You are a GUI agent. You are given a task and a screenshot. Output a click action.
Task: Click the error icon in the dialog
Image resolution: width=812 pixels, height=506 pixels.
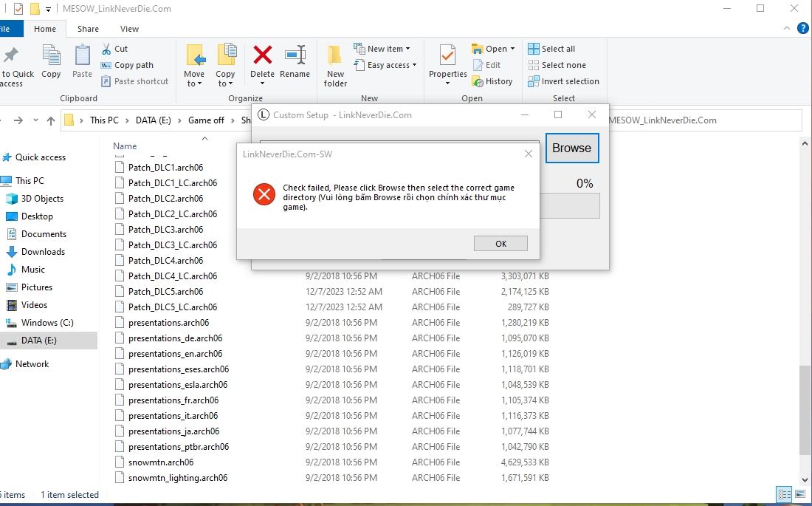264,194
